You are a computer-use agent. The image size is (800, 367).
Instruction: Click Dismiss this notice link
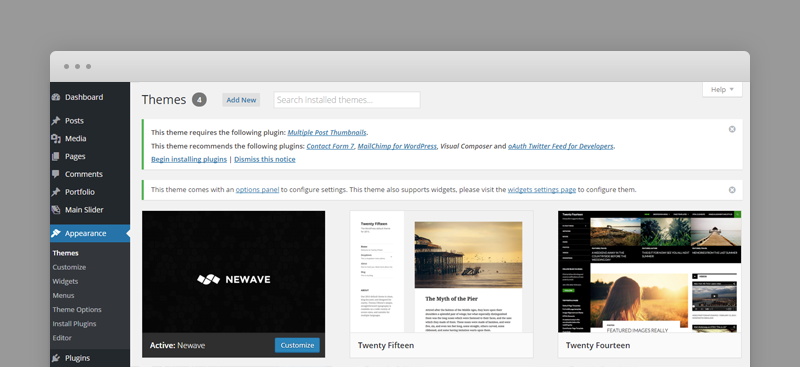[264, 159]
